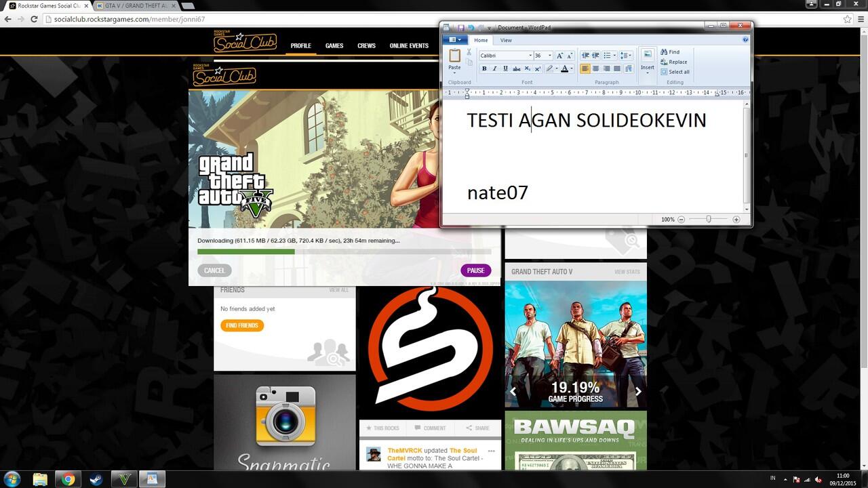Image resolution: width=868 pixels, height=488 pixels.
Task: Open the Windows Start button
Action: coord(12,479)
